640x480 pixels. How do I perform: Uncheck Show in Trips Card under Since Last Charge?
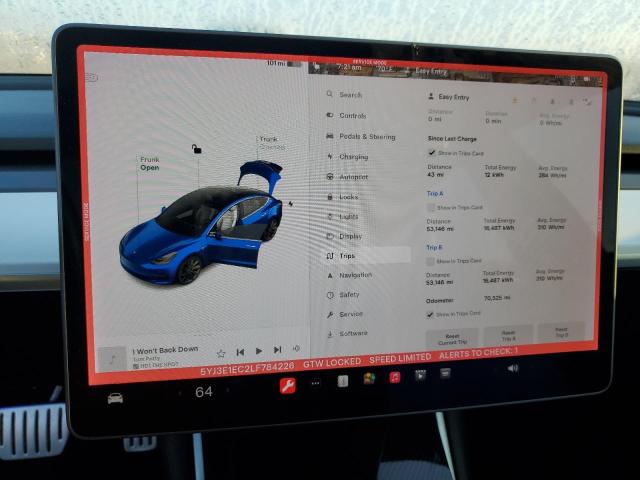(x=431, y=153)
